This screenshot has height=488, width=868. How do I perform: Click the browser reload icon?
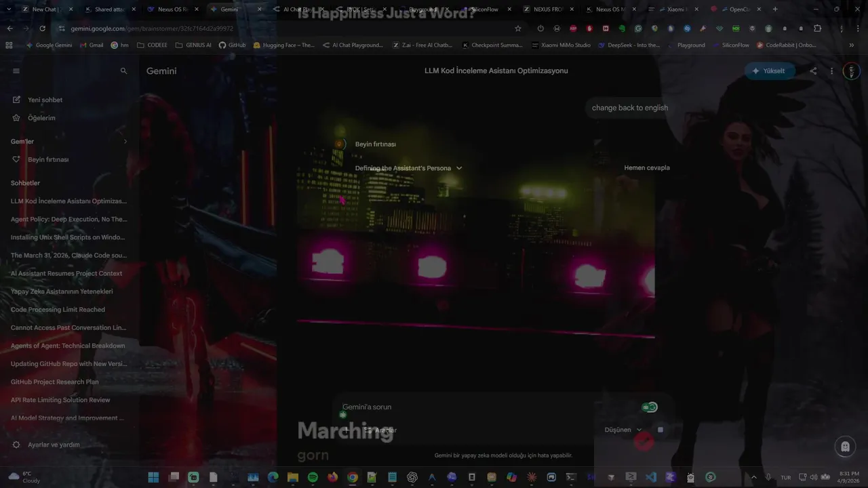42,28
